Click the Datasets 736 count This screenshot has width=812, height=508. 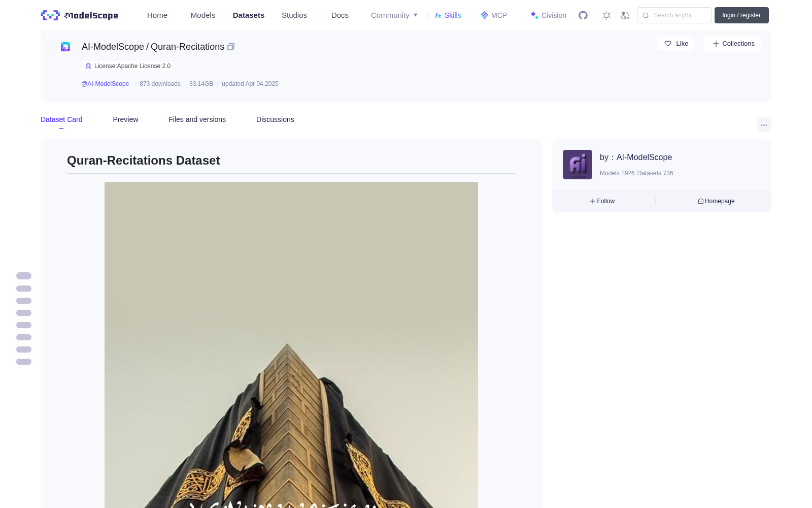[655, 173]
